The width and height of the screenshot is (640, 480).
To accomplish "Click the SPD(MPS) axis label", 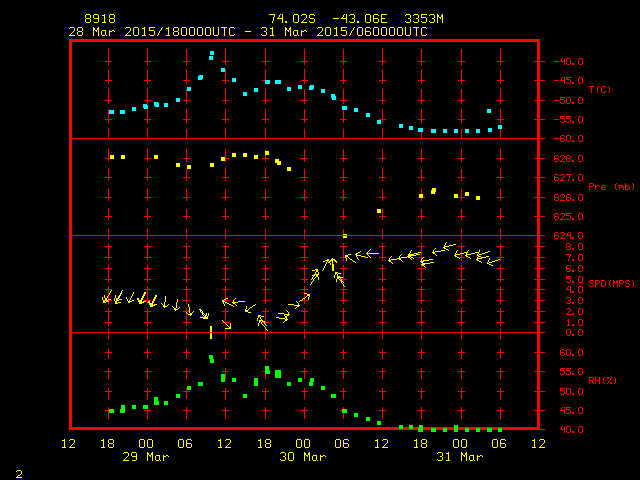I will 611,283.
